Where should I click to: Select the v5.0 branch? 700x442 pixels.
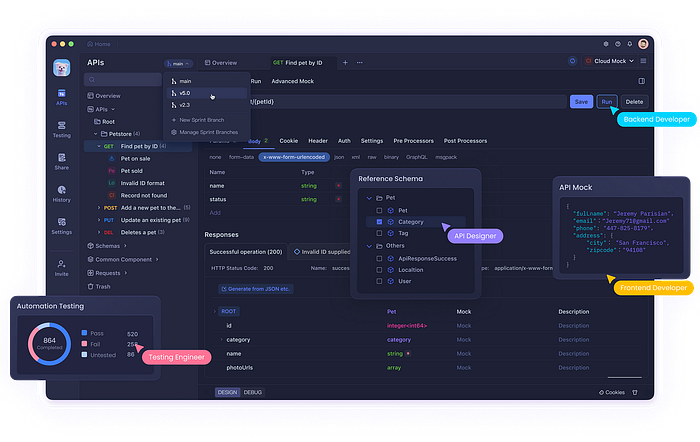point(207,93)
